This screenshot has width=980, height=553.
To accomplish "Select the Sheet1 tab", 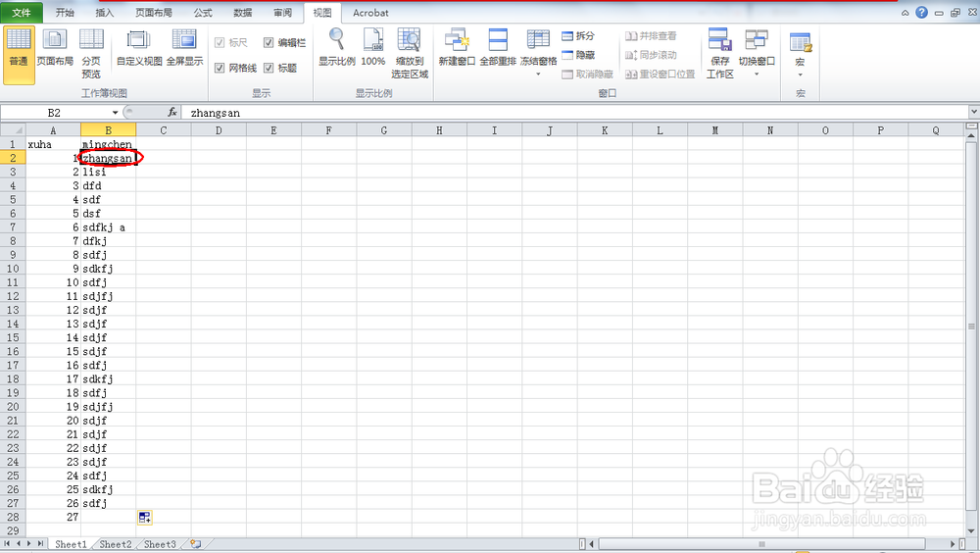I will (x=70, y=544).
